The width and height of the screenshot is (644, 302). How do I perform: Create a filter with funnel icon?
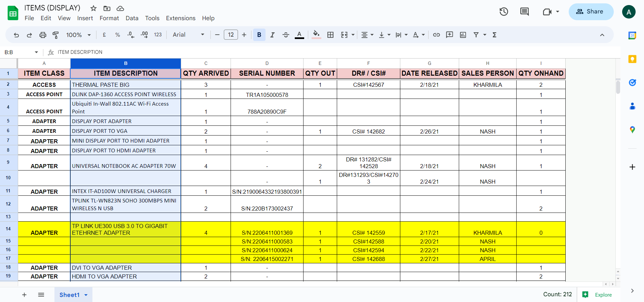click(476, 35)
